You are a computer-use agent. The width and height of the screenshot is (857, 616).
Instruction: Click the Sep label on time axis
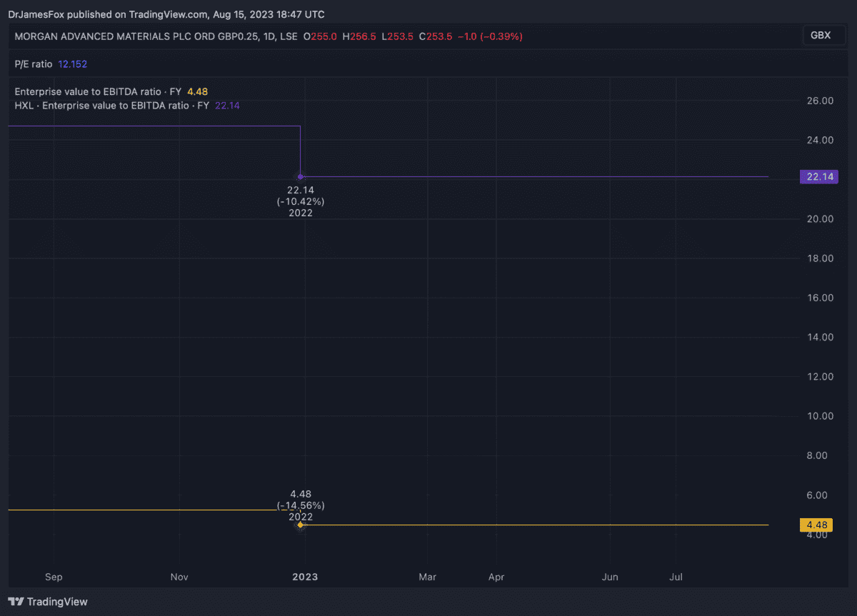point(54,577)
